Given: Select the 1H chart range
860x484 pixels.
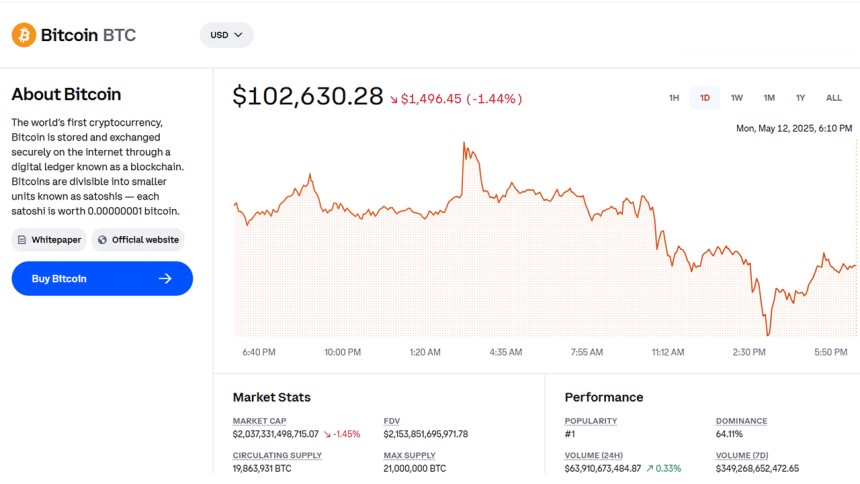Looking at the screenshot, I should click(674, 98).
